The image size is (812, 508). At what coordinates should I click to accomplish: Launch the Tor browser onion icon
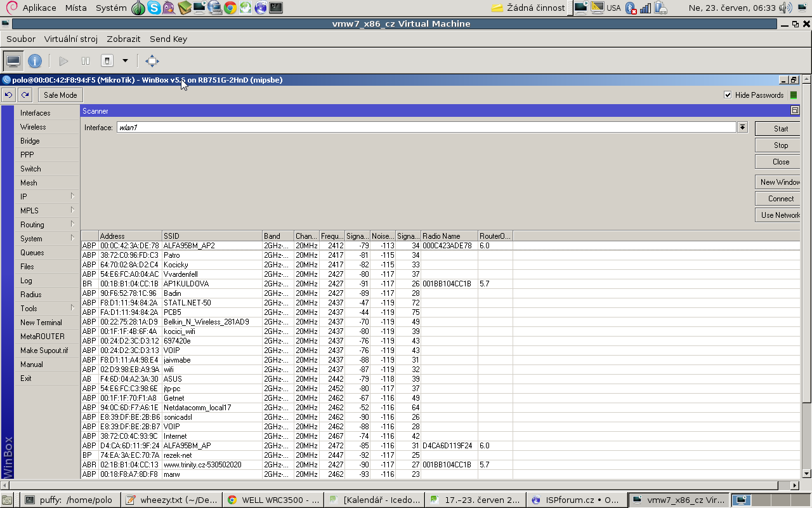pos(138,8)
